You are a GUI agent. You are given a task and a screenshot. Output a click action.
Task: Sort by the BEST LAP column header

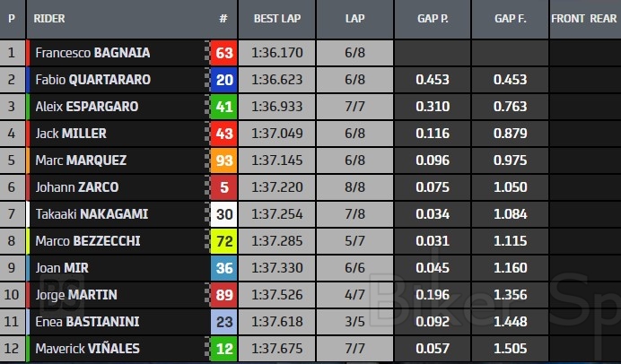(276, 18)
